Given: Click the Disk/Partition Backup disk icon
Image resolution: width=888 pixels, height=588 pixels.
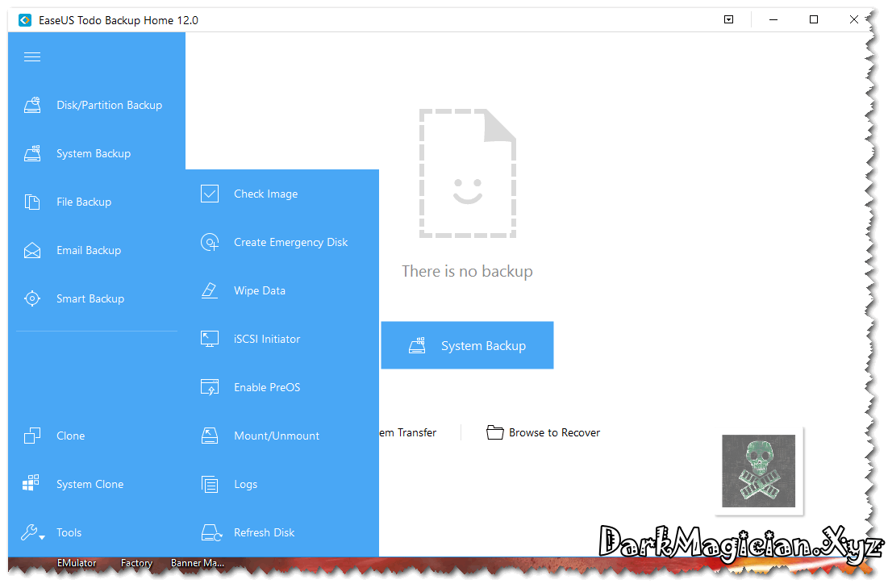Looking at the screenshot, I should 32,105.
